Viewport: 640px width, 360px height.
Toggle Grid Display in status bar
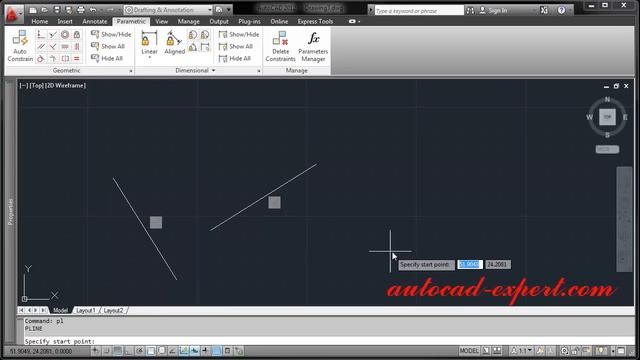click(118, 351)
